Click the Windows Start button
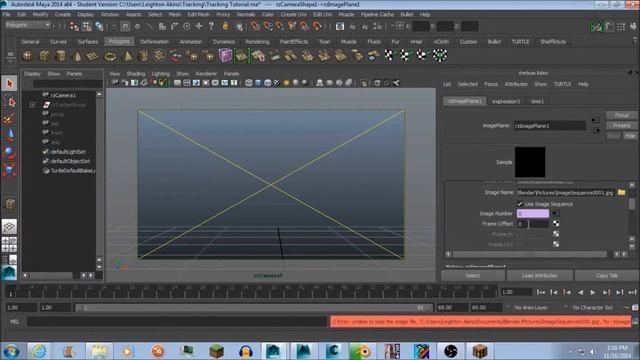Screen dimensions: 640x360 (x=11, y=351)
